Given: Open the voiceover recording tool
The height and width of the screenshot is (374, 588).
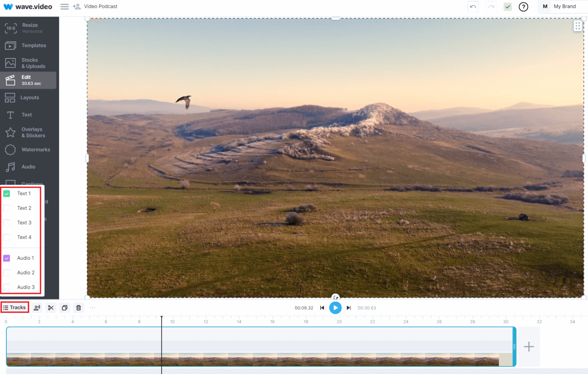Looking at the screenshot, I should point(37,307).
